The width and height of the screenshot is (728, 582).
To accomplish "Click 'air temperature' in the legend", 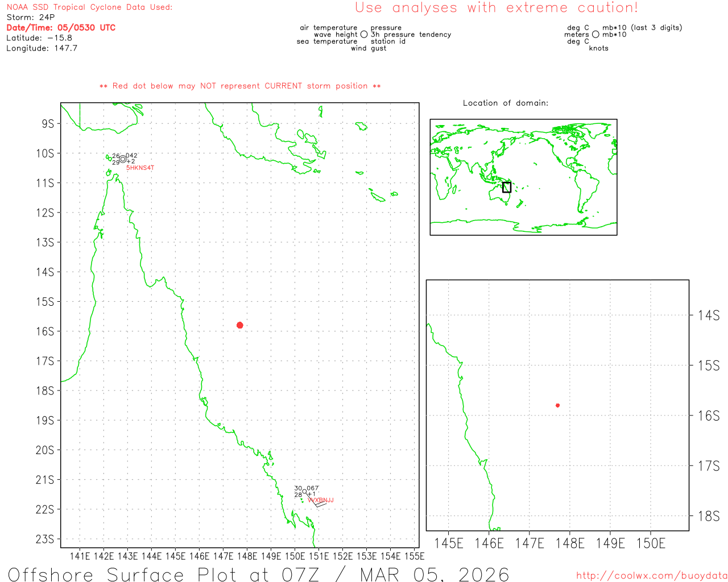I will coord(329,28).
